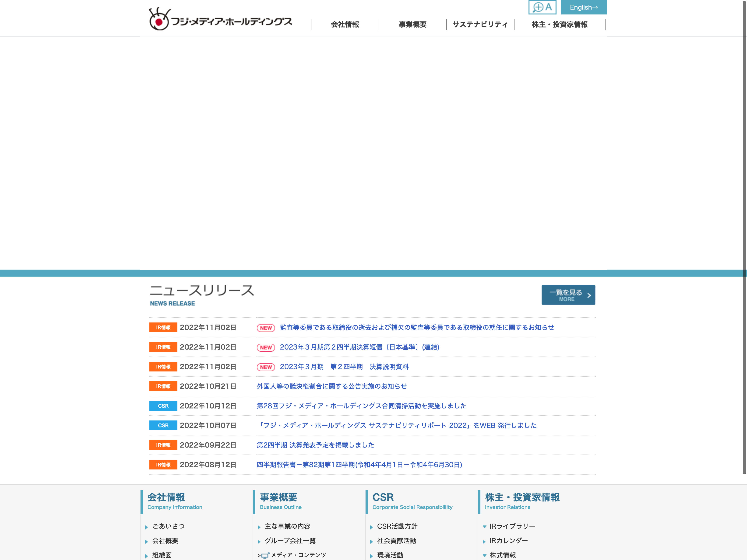
Task: Click the arrow bullet beside ごあいさつ
Action: (x=147, y=527)
